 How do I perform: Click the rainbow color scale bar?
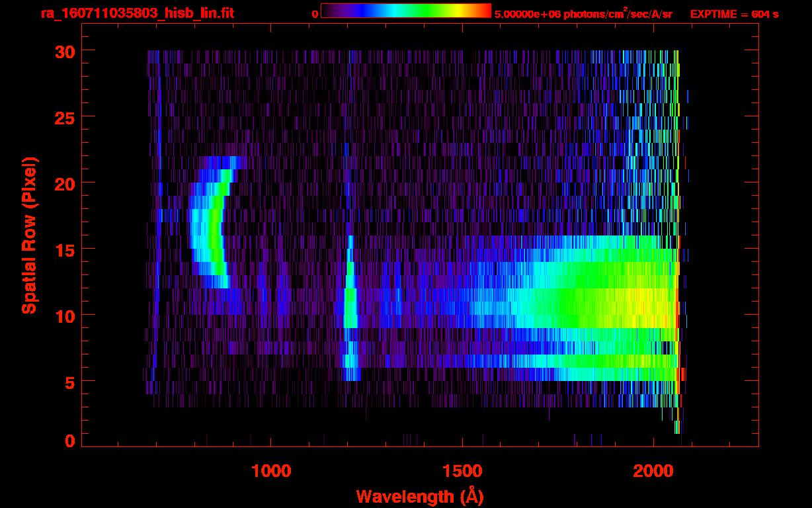coord(405,11)
